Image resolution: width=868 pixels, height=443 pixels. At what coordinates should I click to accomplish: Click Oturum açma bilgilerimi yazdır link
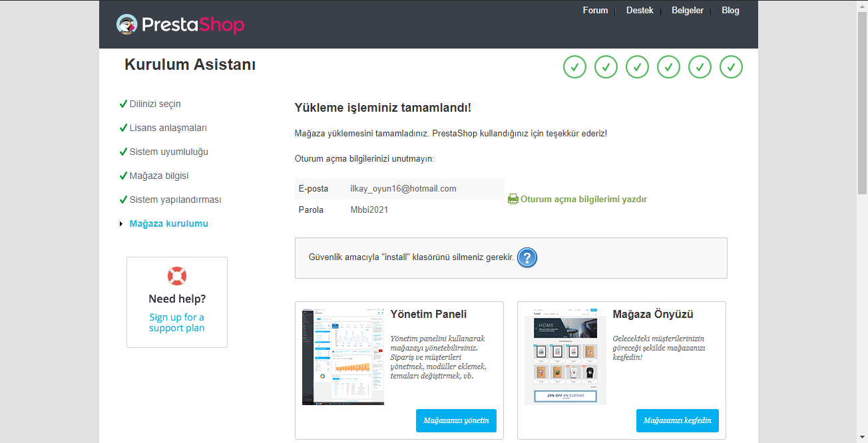[x=584, y=199]
